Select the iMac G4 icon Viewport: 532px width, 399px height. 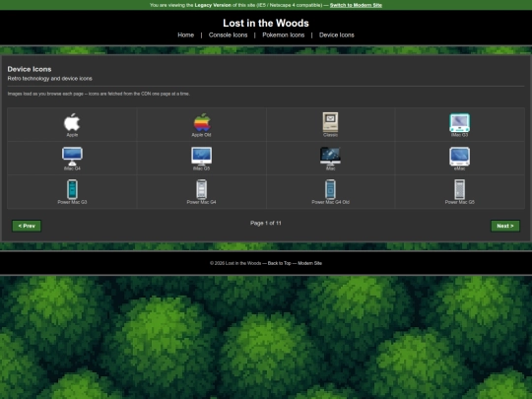click(72, 156)
